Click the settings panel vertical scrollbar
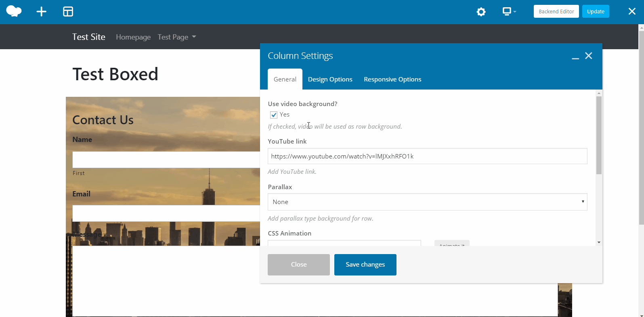 coord(599,135)
